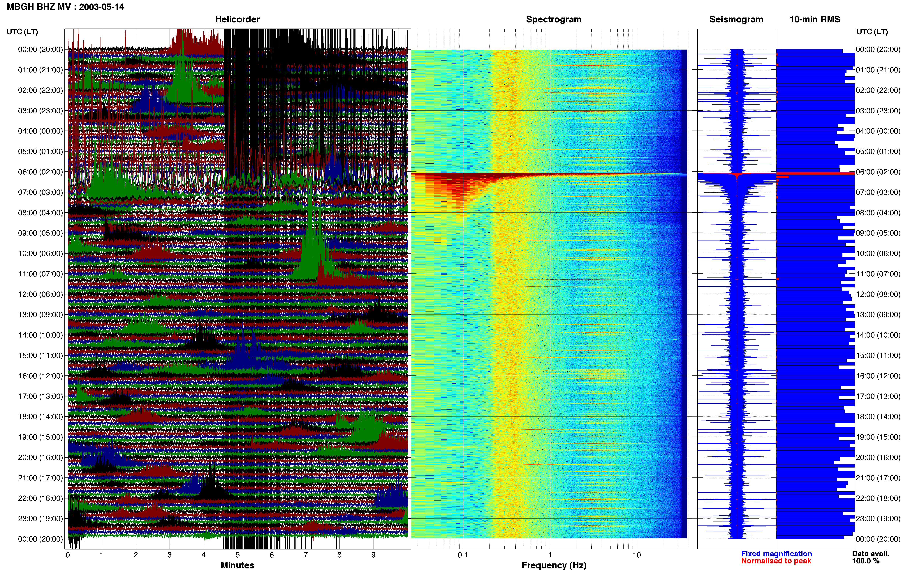This screenshot has width=924, height=578.
Task: Click the spectrogram frequency tick 10
Action: click(x=637, y=555)
